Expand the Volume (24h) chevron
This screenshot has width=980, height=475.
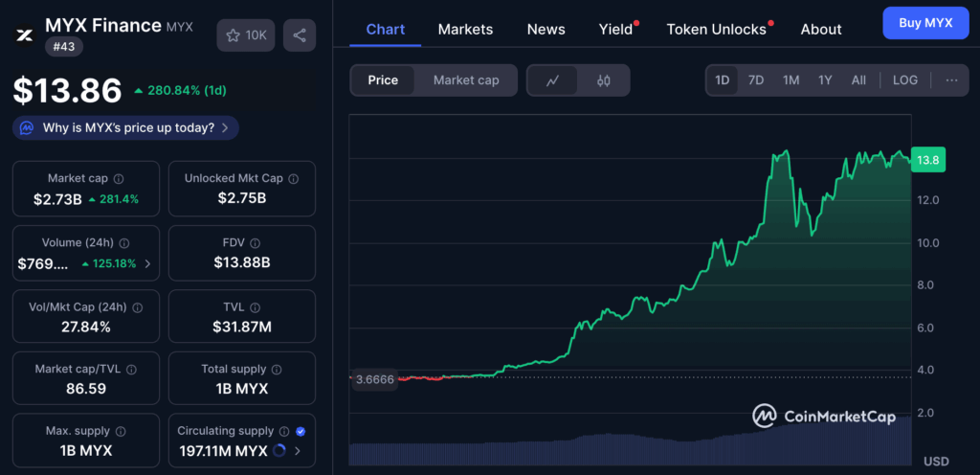147,263
